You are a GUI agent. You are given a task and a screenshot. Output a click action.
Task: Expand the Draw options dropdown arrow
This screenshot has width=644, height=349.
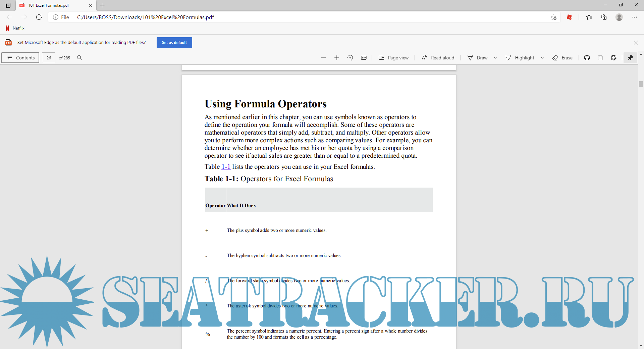click(495, 58)
